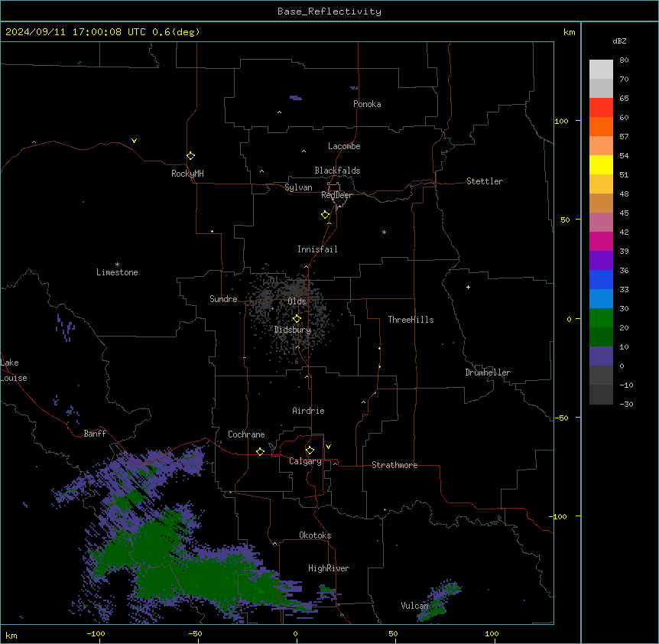This screenshot has width=659, height=644.
Task: Select the Ponoka city label
Action: pos(367,104)
